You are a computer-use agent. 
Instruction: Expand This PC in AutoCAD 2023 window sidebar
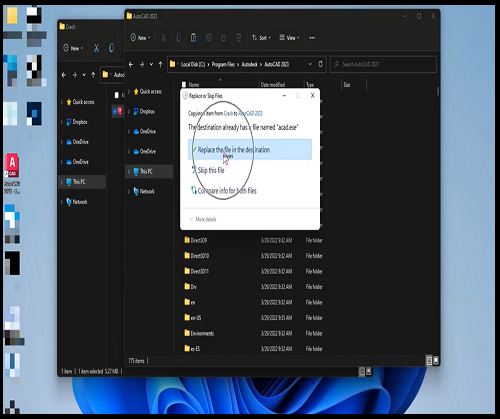pyautogui.click(x=129, y=171)
